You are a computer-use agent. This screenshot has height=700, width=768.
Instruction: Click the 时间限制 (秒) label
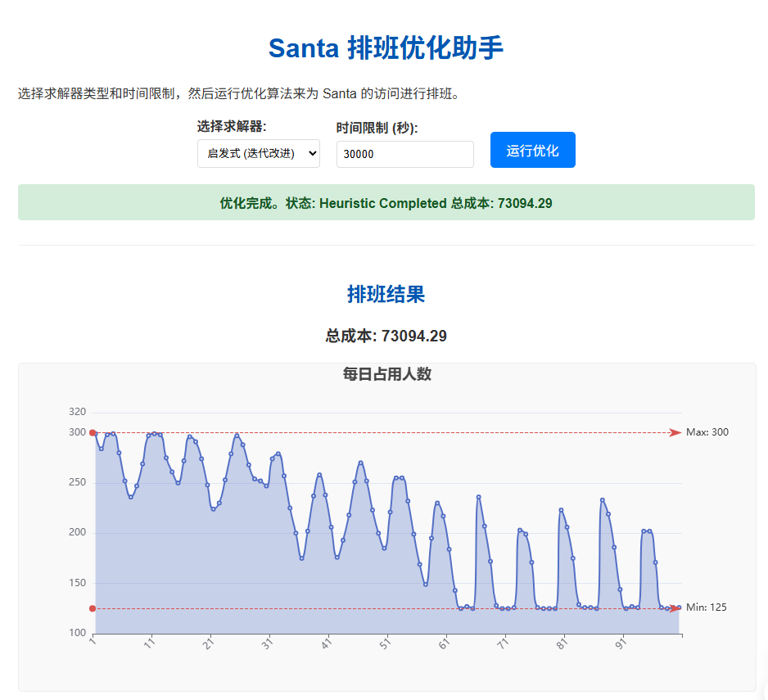[x=377, y=129]
